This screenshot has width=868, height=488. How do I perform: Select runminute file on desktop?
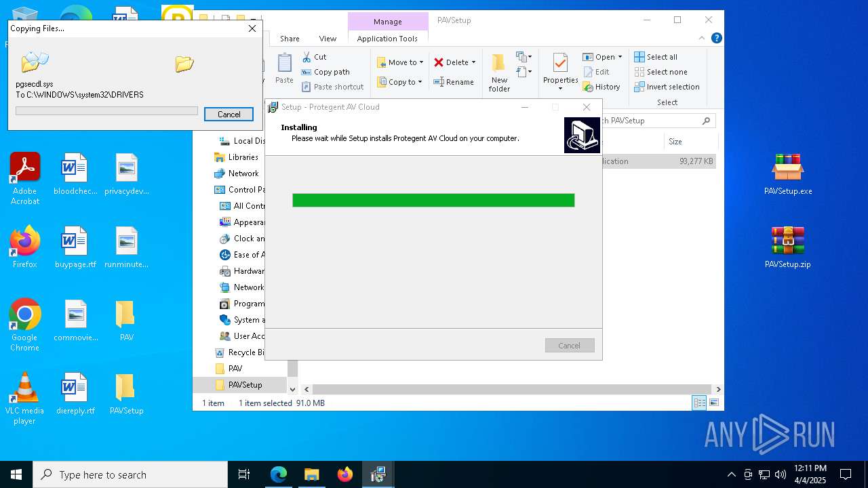coord(126,247)
